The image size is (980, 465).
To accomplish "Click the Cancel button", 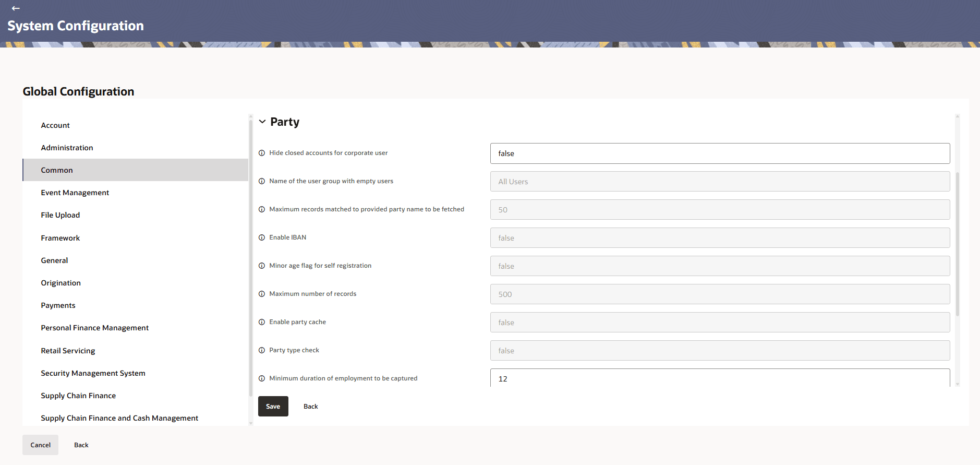I will tap(40, 445).
